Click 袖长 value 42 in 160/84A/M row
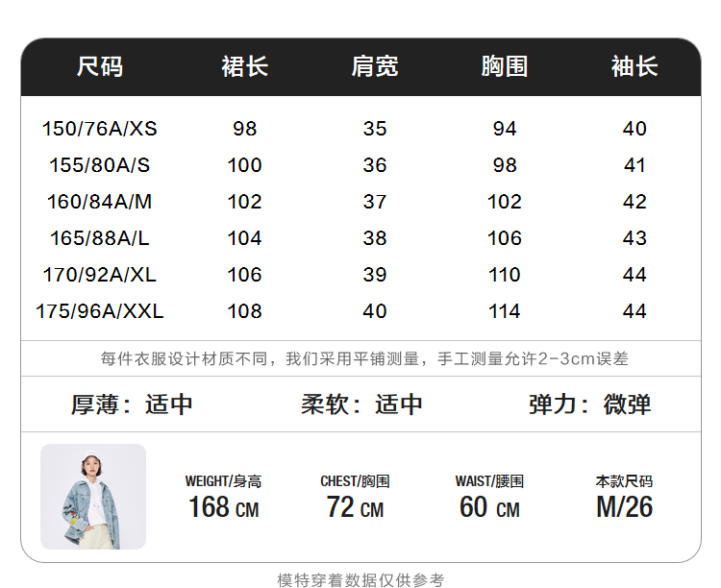 pos(634,202)
